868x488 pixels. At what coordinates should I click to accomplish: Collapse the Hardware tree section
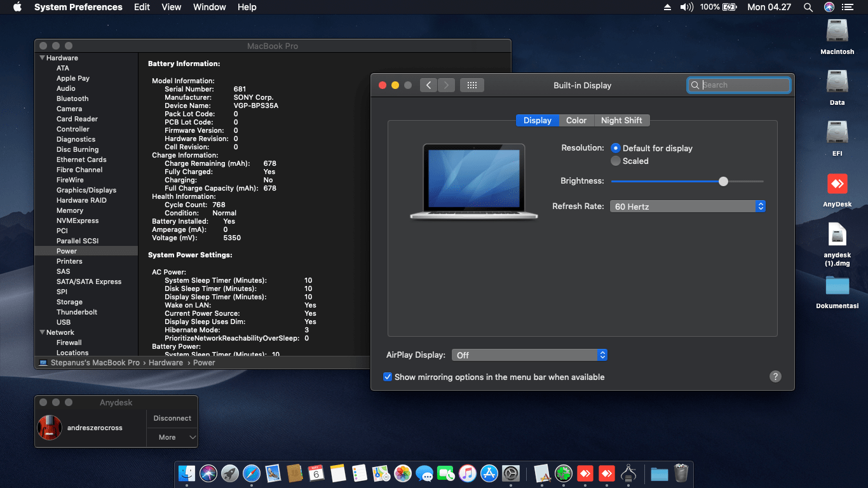(43, 58)
